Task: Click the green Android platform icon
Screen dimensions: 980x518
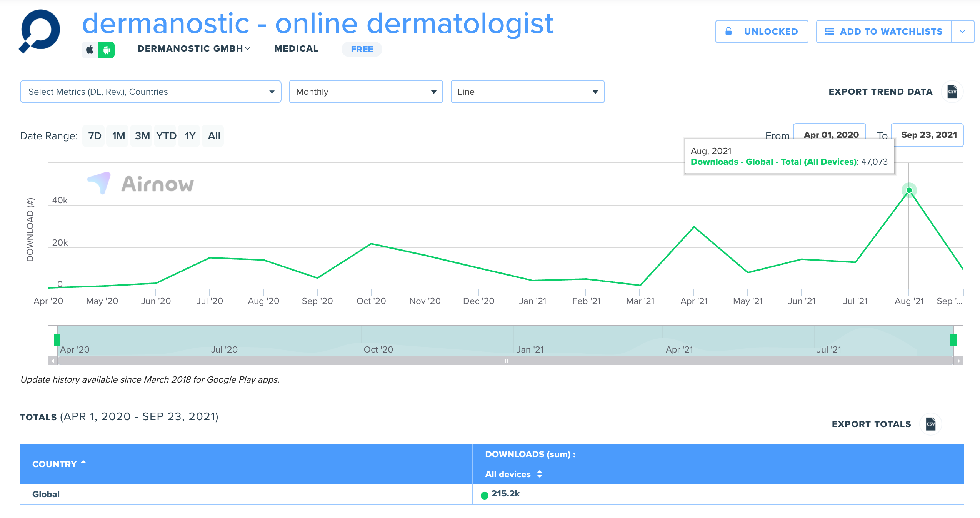Action: tap(106, 50)
